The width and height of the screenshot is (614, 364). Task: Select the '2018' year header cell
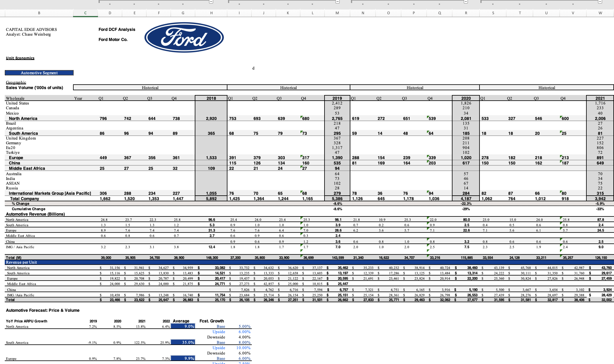pos(211,98)
